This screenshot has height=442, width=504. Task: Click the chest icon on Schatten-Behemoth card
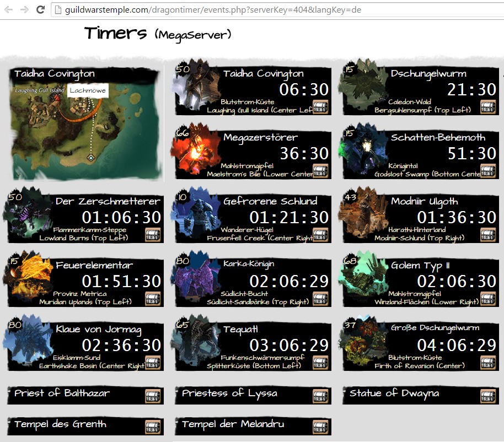(x=488, y=171)
